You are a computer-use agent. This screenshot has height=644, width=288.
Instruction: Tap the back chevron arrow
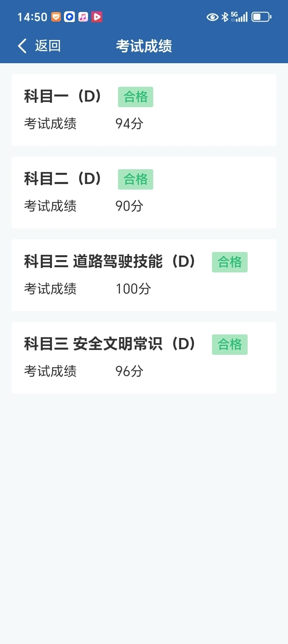[22, 46]
